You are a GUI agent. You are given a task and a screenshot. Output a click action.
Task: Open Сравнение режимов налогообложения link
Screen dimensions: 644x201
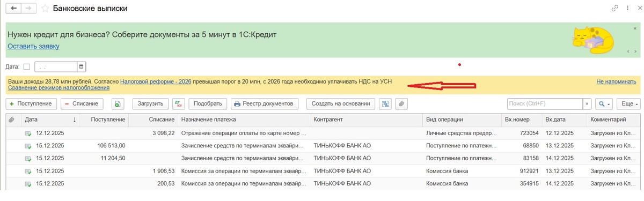(58, 87)
